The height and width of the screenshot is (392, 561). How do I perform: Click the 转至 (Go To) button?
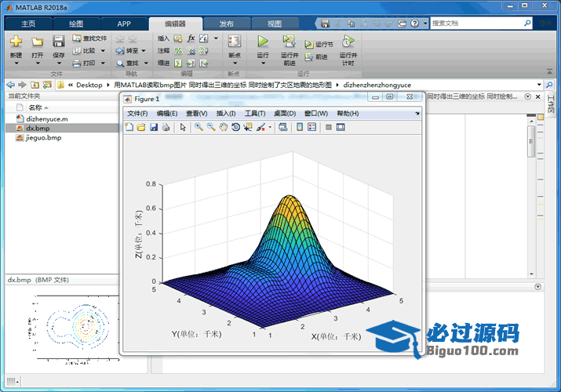click(x=127, y=51)
